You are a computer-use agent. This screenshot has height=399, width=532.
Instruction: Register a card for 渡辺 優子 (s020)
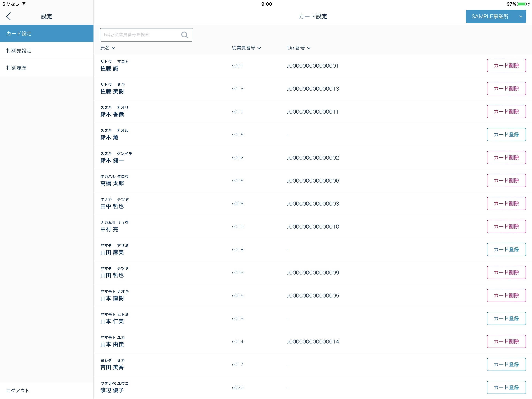point(506,387)
